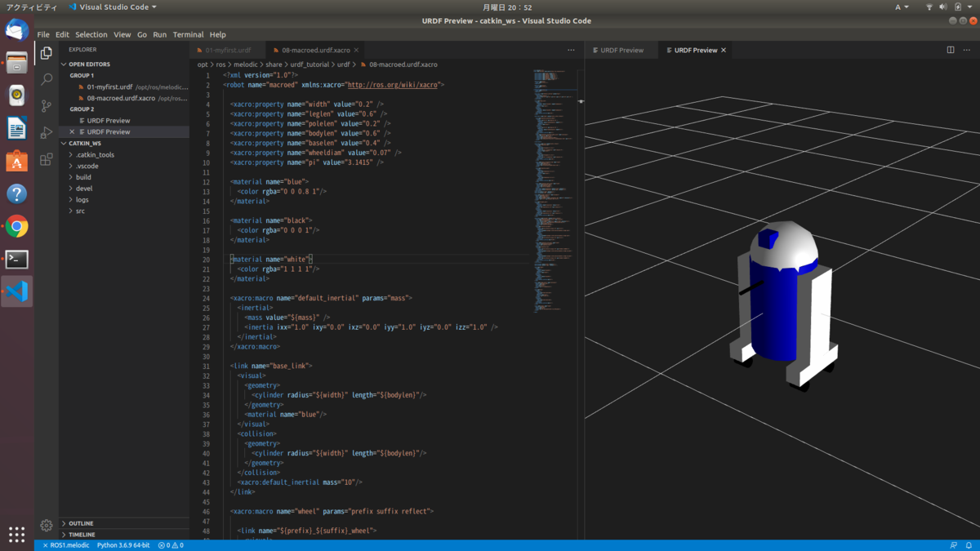Screen dimensions: 980x551
Task: Expand the .catkin_tools folder
Action: 95,154
